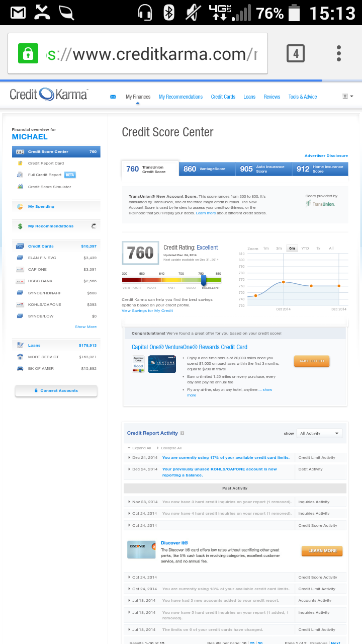Image resolution: width=362 pixels, height=644 pixels.
Task: Click the HSBC BANK card icon
Action: 20,281
